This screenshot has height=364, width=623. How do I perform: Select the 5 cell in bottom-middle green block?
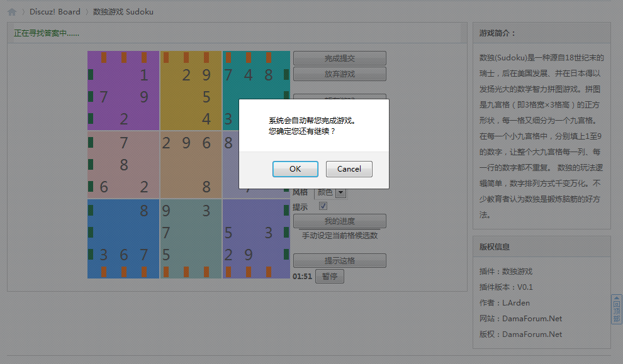click(x=166, y=255)
